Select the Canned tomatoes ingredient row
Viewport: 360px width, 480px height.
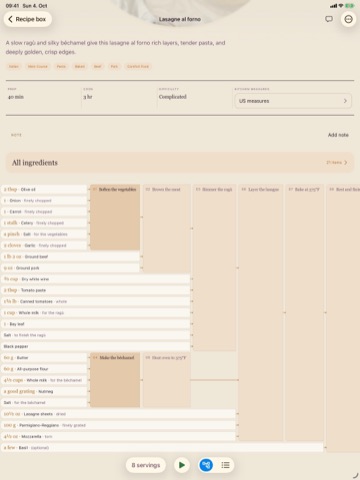(x=96, y=302)
